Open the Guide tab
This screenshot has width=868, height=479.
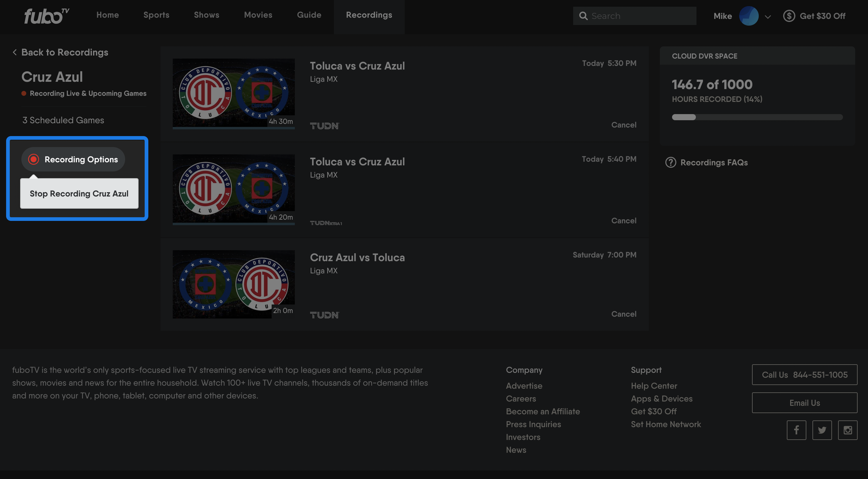click(x=309, y=15)
